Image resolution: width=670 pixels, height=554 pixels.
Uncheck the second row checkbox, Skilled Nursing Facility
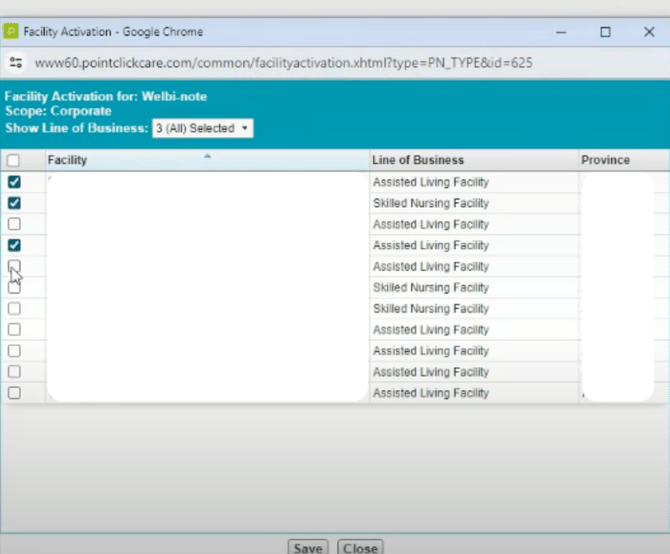click(x=14, y=203)
